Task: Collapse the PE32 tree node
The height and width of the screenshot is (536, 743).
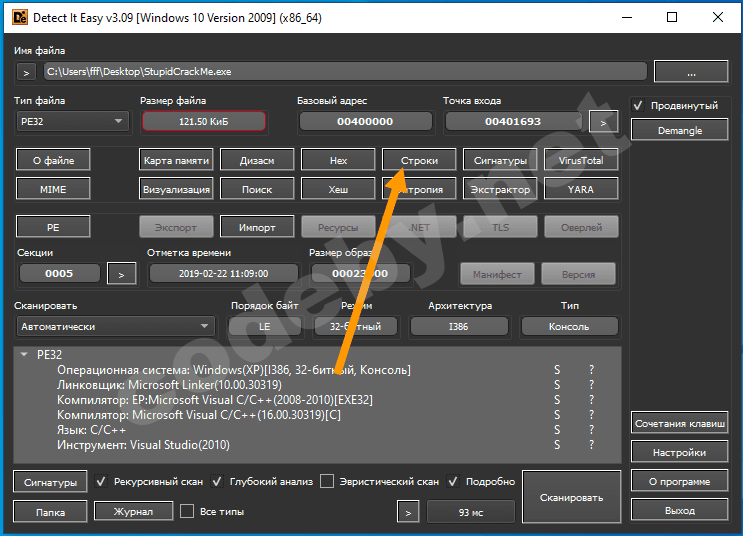Action: click(25, 354)
